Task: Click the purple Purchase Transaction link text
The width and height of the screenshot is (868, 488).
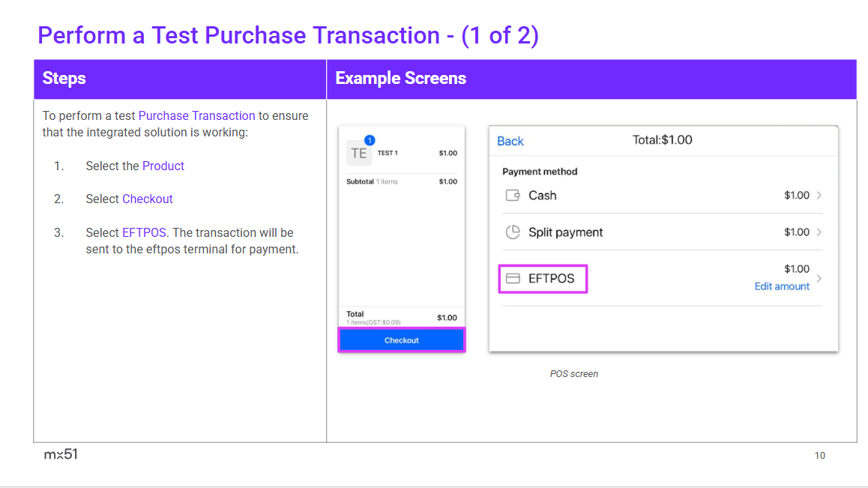Action: tap(196, 115)
